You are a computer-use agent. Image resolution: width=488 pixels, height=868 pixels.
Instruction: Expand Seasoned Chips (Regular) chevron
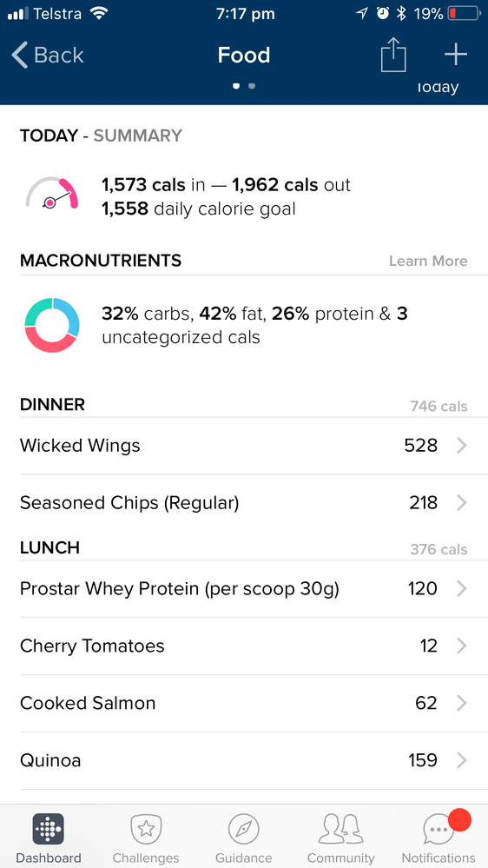coord(462,503)
